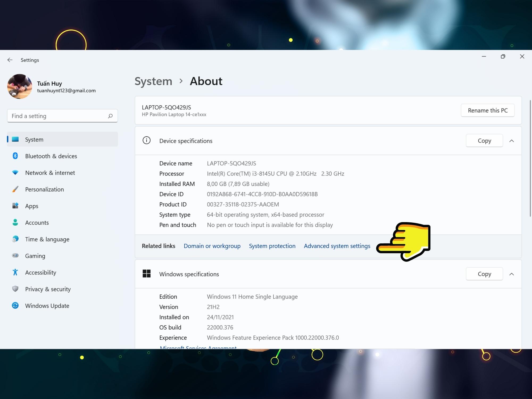Open Accessibility settings
The width and height of the screenshot is (532, 399).
pyautogui.click(x=63, y=272)
